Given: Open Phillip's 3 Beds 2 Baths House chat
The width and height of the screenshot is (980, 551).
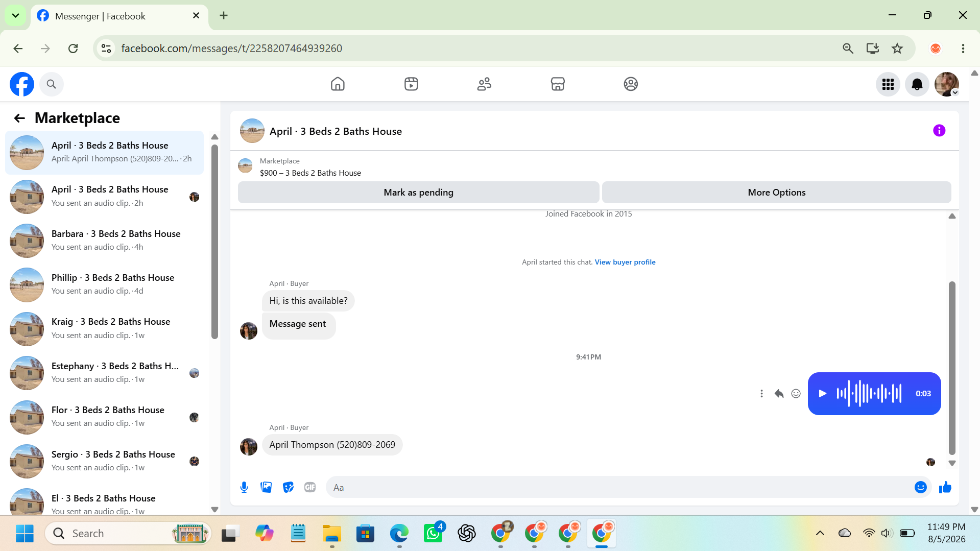Looking at the screenshot, I should (105, 284).
